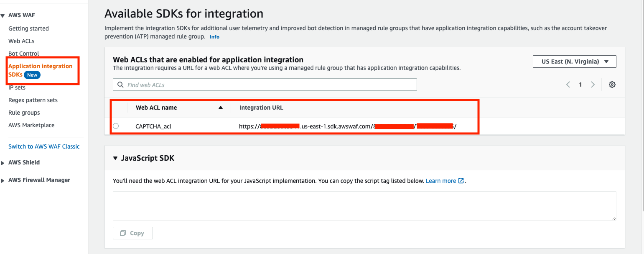This screenshot has width=644, height=254.
Task: Go to IP sets
Action: coord(17,87)
